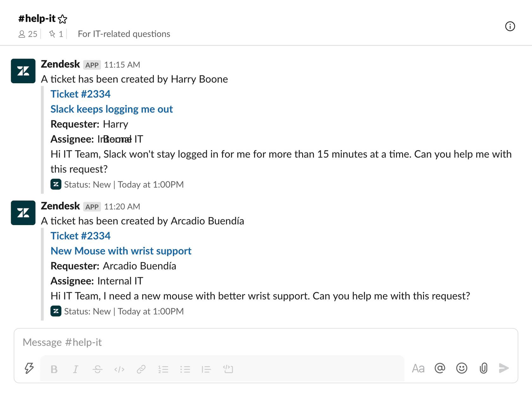Open the shortcuts lightning bolt menu
The width and height of the screenshot is (532, 397).
point(29,368)
